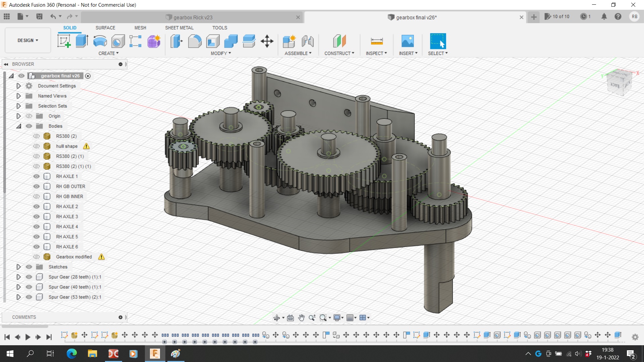Expand the Sketches folder
Viewport: 644px width, 362px height.
click(x=18, y=267)
